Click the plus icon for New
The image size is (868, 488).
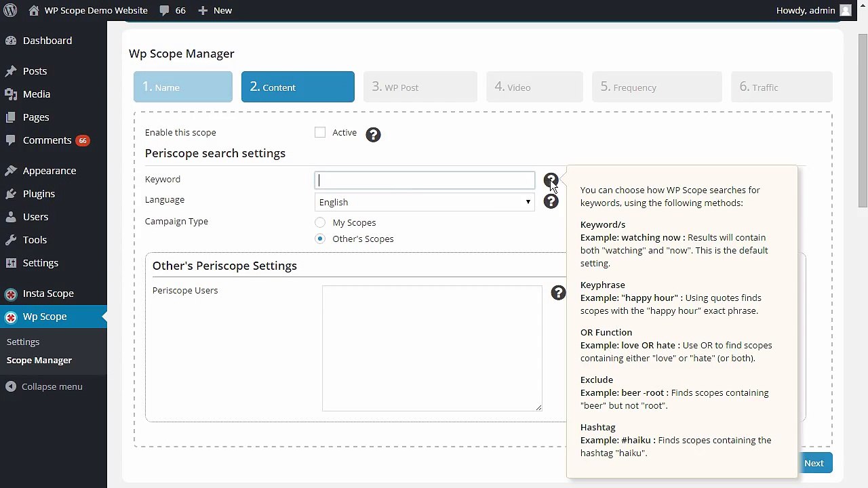[x=202, y=10]
